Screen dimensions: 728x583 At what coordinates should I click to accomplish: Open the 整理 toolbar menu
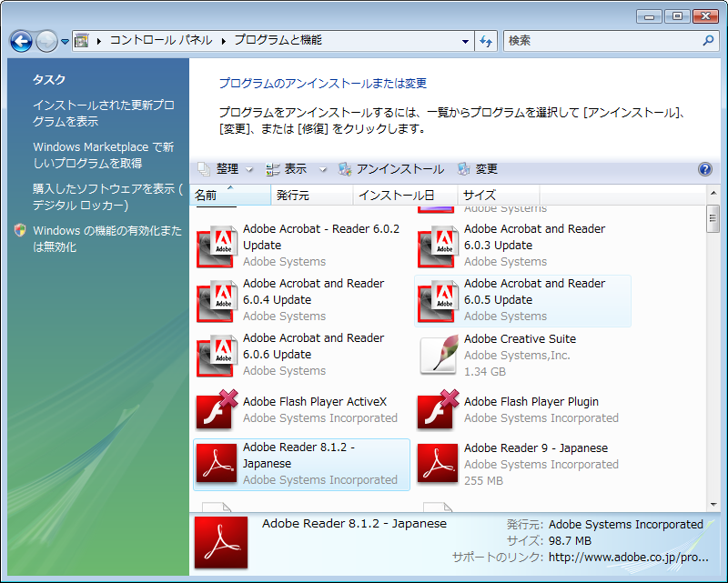pyautogui.click(x=226, y=169)
